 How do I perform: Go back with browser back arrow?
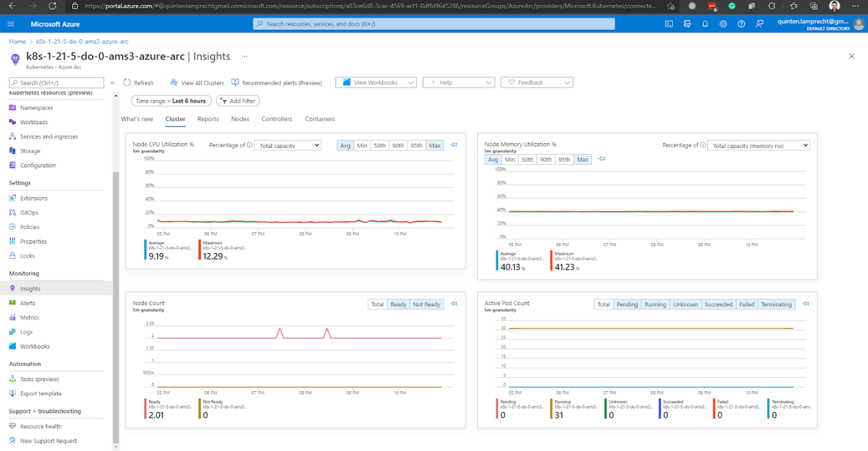(x=13, y=5)
